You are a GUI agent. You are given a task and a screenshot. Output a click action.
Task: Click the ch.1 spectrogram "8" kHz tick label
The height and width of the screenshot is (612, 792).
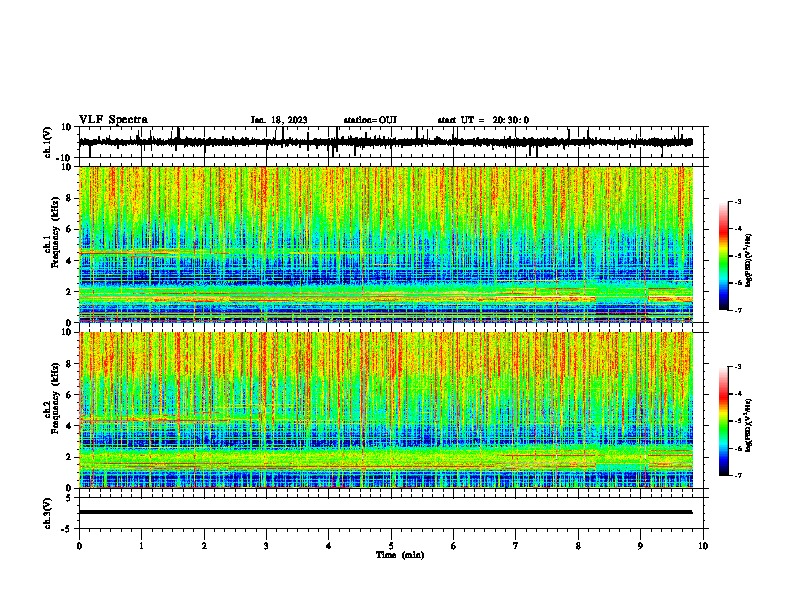pyautogui.click(x=69, y=198)
